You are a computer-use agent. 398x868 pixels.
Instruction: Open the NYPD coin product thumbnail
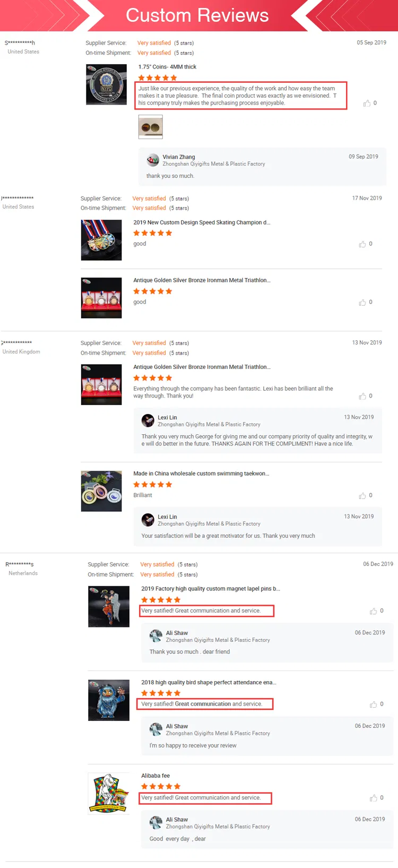(x=107, y=84)
